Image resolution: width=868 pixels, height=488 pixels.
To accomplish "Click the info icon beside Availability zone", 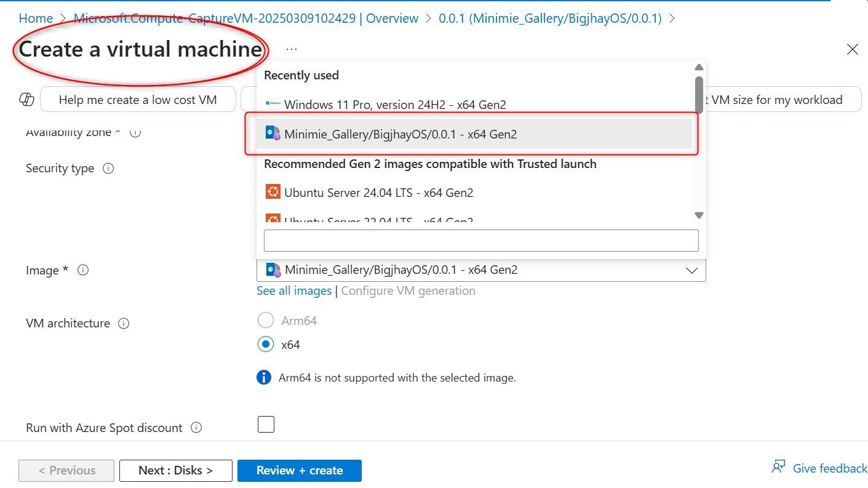I will 135,132.
